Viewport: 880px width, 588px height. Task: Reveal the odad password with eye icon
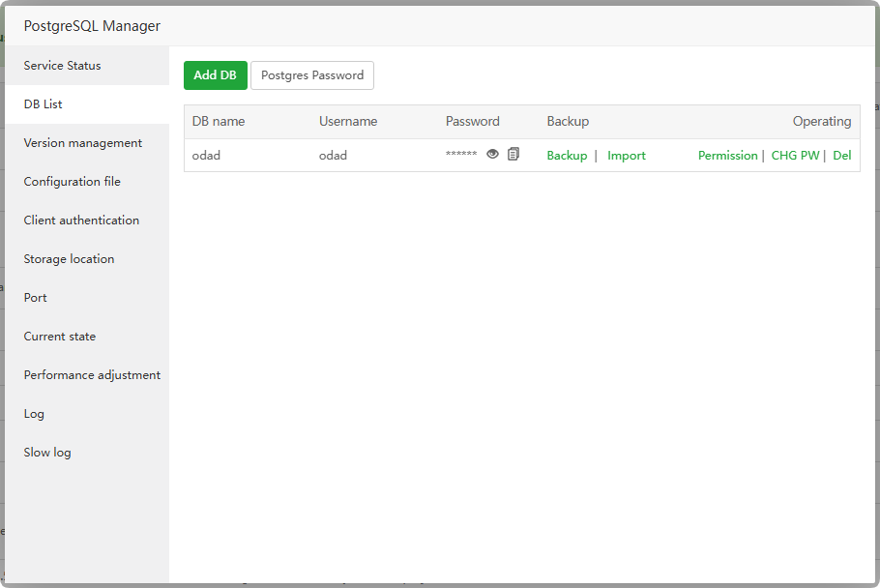492,155
